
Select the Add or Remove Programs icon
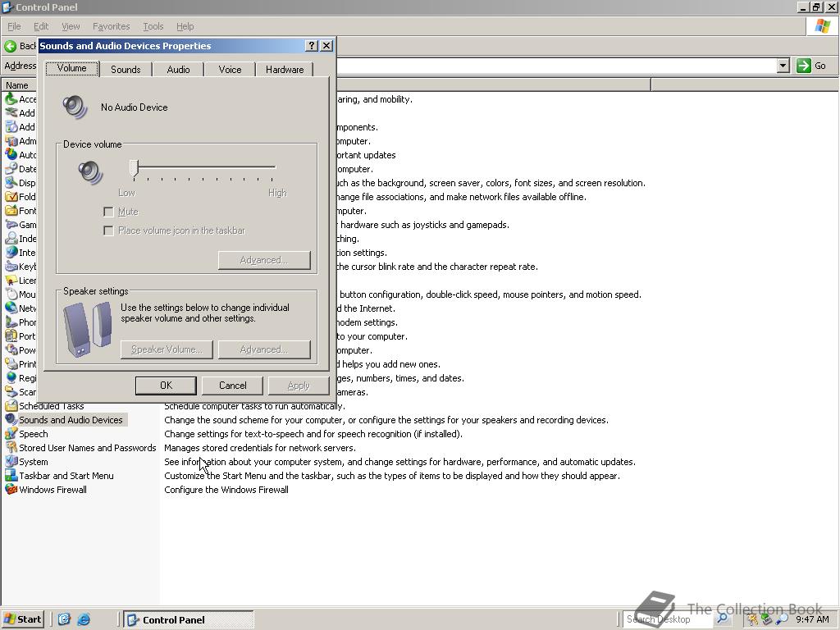[11, 127]
